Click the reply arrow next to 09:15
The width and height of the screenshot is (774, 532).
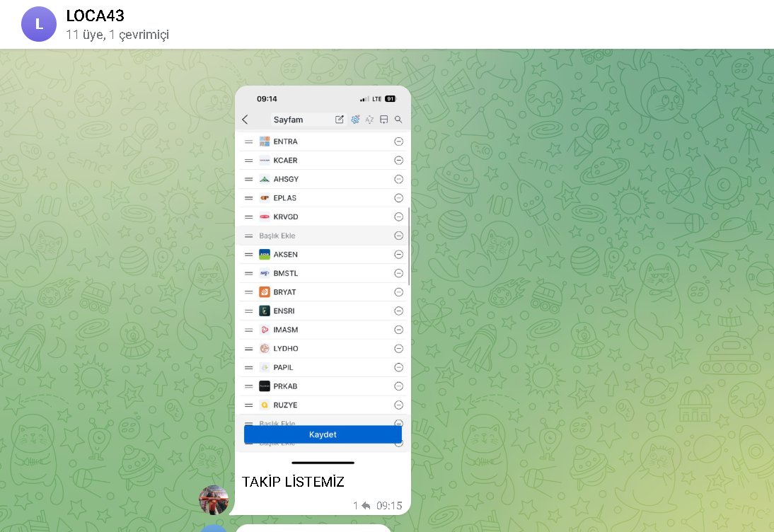tap(366, 506)
